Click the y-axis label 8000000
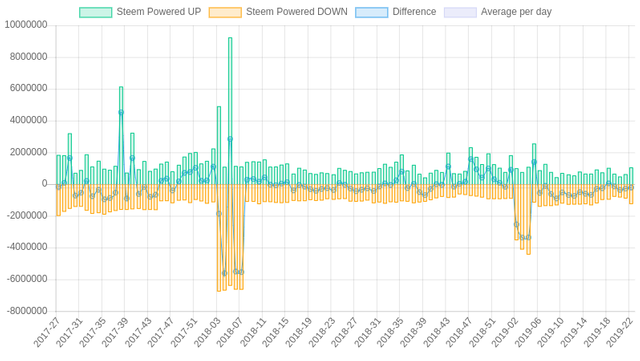 (x=29, y=57)
